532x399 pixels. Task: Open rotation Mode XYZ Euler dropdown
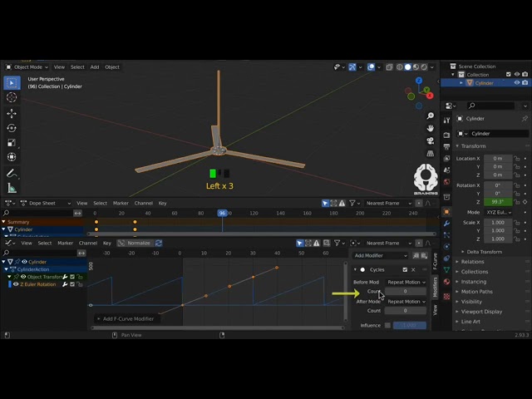point(499,212)
